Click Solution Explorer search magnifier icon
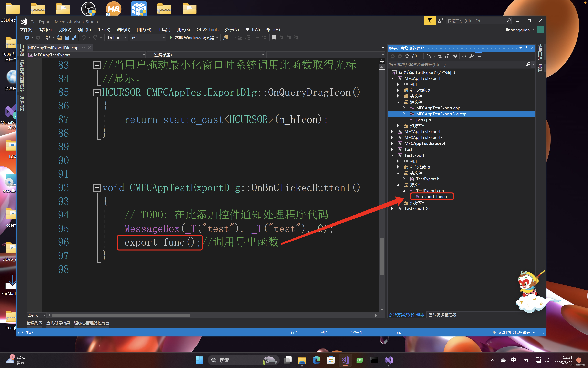Image resolution: width=588 pixels, height=368 pixels. (528, 64)
